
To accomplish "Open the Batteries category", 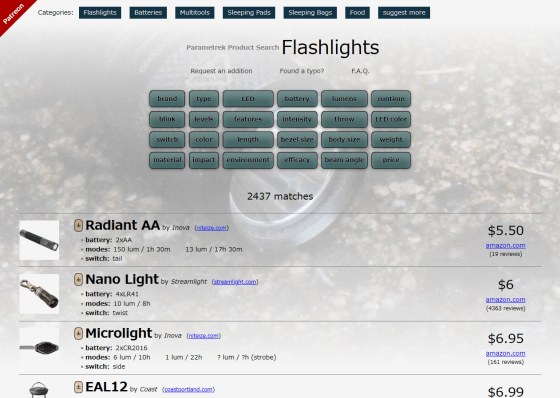I will point(148,13).
